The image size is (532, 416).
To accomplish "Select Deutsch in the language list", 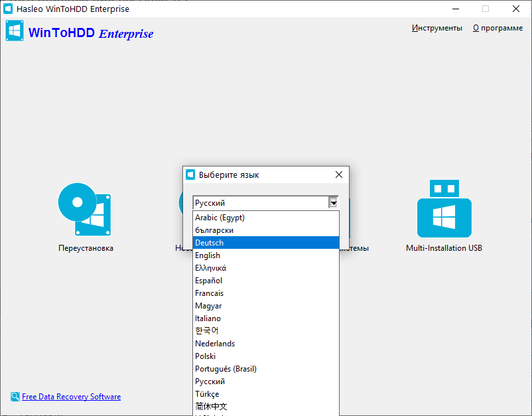I will pos(266,243).
